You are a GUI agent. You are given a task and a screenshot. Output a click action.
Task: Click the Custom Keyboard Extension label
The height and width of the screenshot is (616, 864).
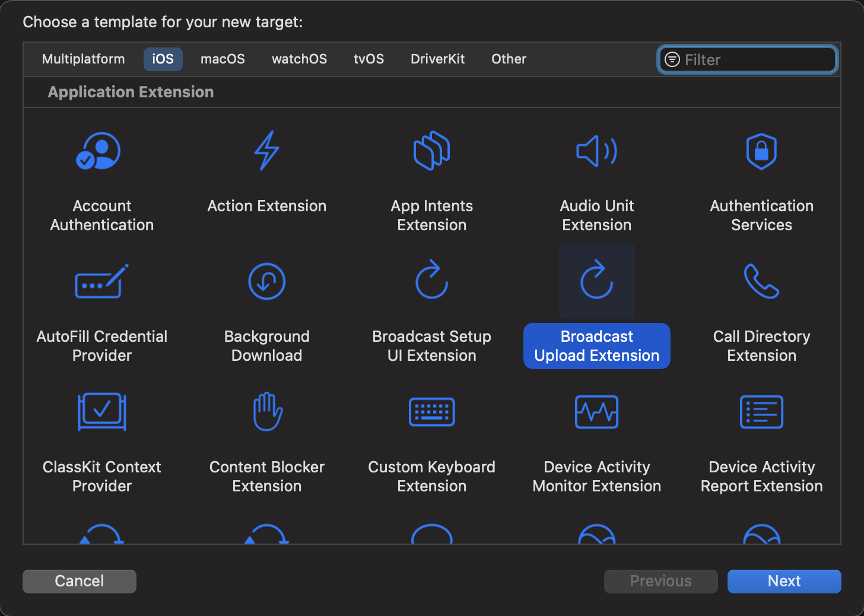point(431,477)
